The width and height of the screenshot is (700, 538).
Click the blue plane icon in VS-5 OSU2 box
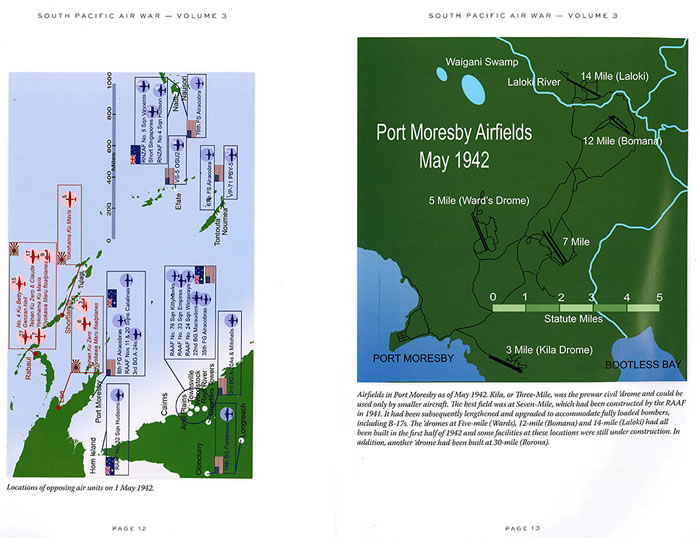pos(178,145)
